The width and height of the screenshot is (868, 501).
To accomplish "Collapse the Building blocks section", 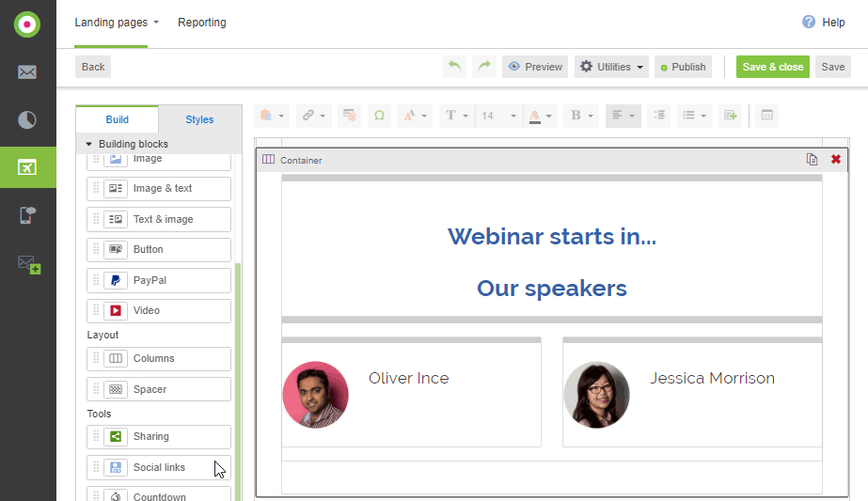I will (89, 144).
